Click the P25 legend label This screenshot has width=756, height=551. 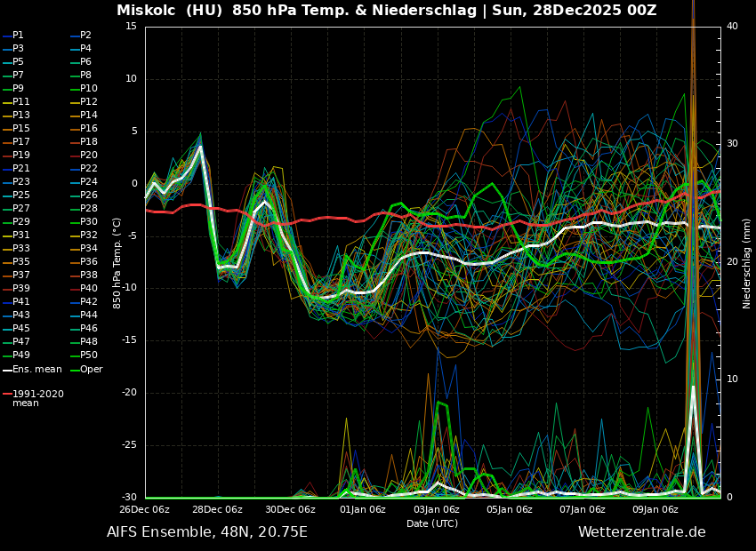(x=20, y=196)
